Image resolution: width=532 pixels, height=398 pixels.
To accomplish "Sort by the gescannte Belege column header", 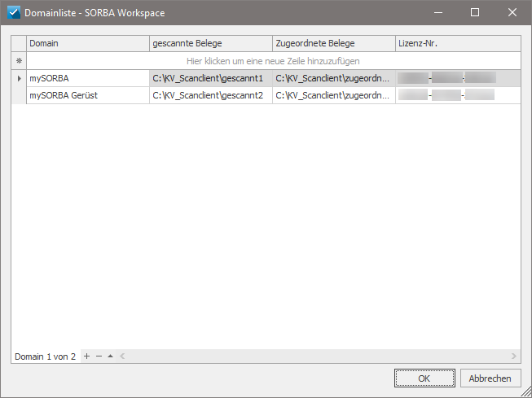I will 211,43.
